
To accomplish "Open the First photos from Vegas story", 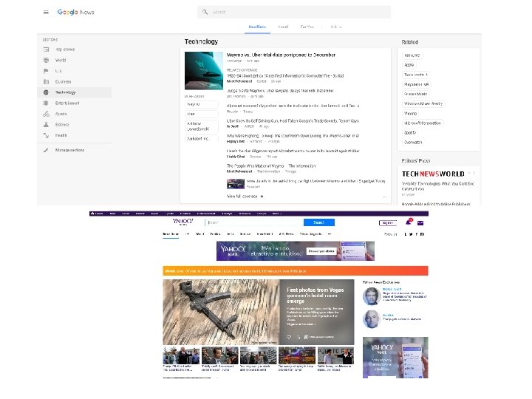I will click(316, 296).
